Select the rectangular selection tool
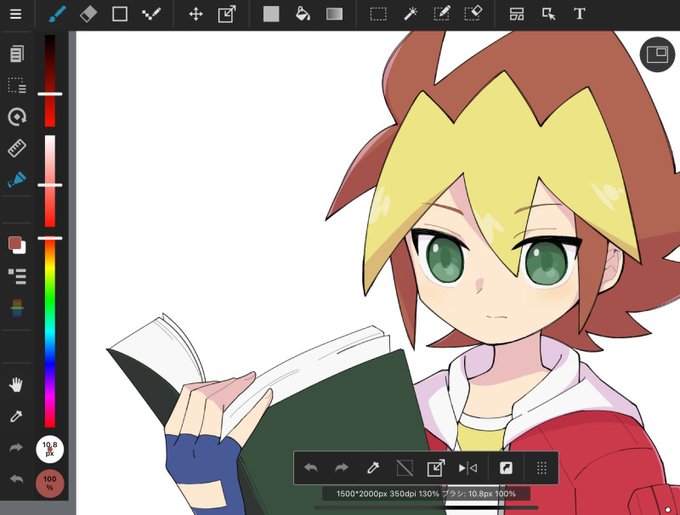680x515 pixels. tap(379, 14)
